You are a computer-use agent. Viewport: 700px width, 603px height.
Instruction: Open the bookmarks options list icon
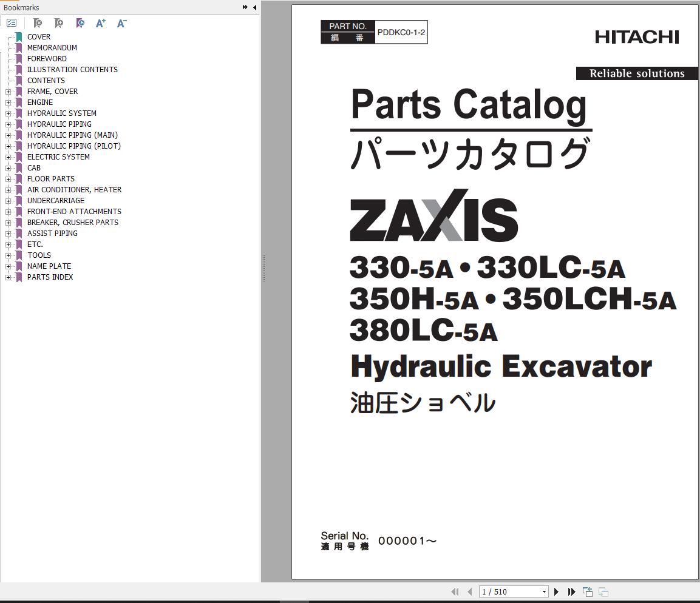click(12, 22)
